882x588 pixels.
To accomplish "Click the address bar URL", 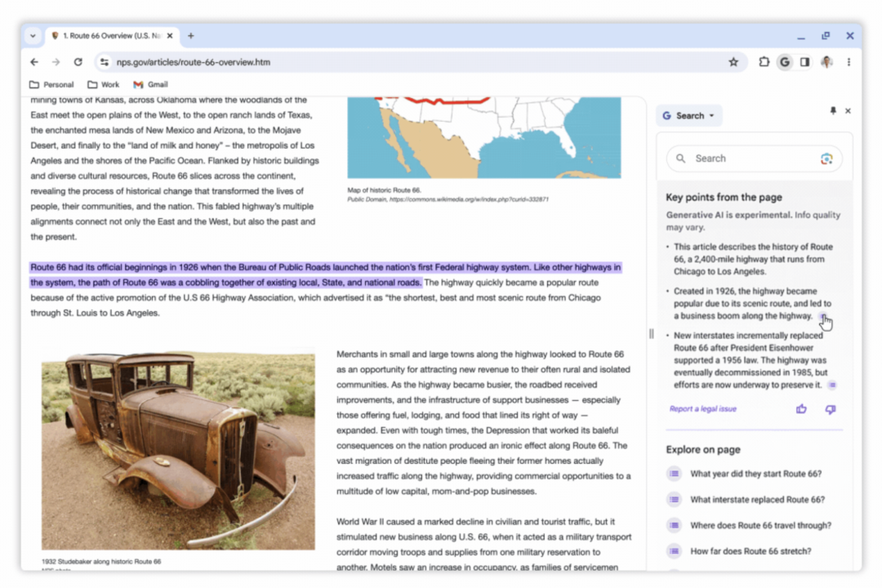I will point(194,62).
